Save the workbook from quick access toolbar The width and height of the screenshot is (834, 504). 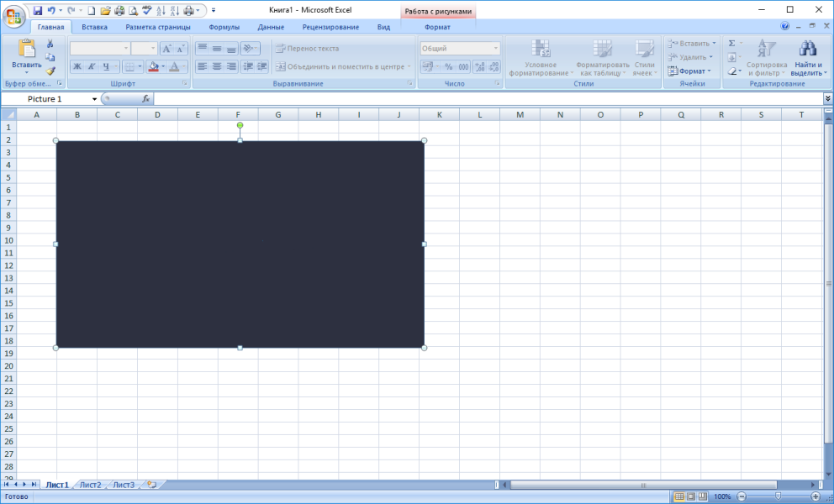click(37, 10)
